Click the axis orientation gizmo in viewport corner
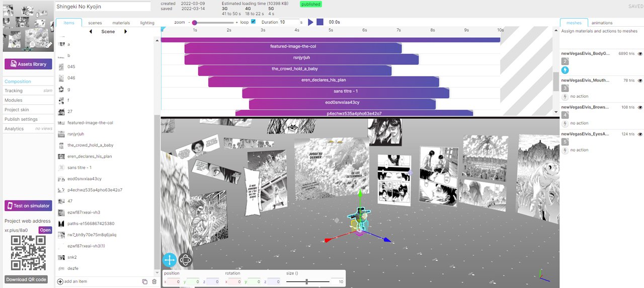 (x=545, y=274)
